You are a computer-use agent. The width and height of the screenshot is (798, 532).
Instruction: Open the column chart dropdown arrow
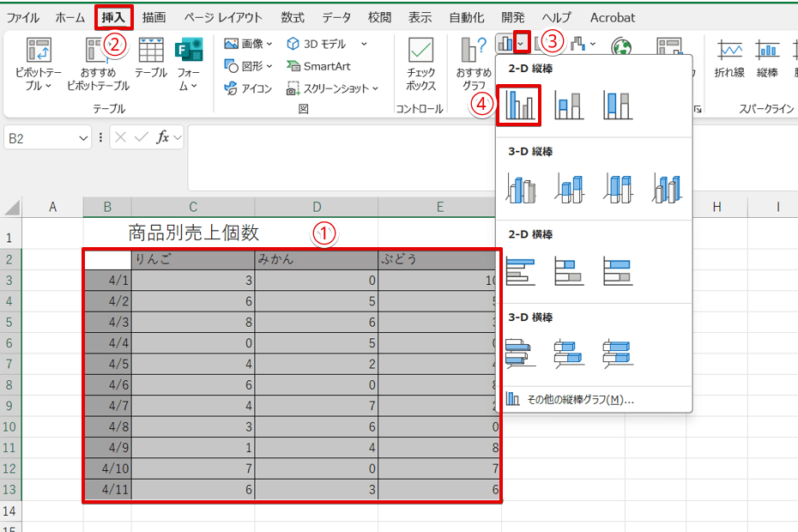tap(521, 42)
